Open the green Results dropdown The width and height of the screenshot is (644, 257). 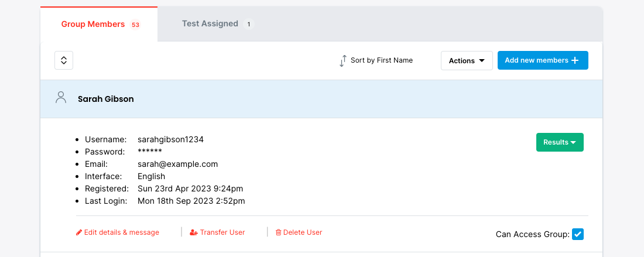click(x=560, y=142)
